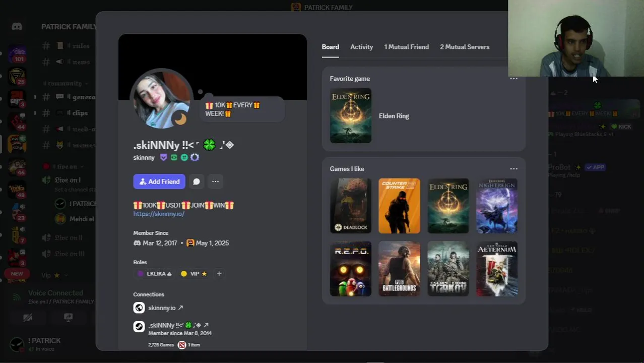644x363 pixels.
Task: Open the 2 Mutual Servers tab
Action: pyautogui.click(x=464, y=47)
